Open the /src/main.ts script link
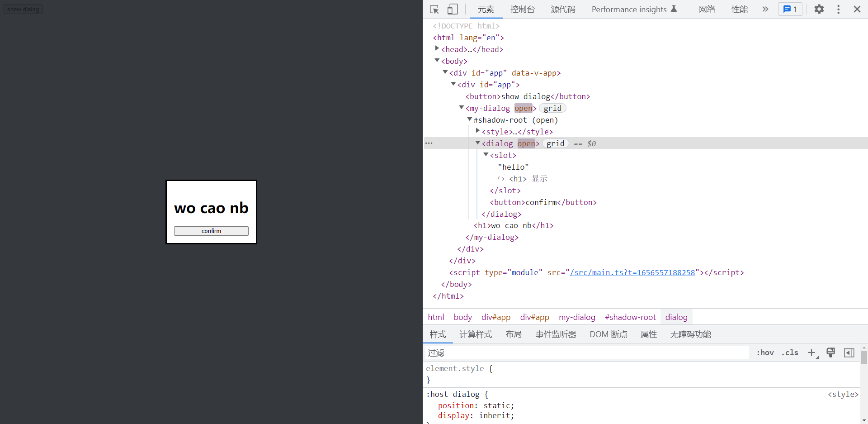The image size is (868, 424). tap(632, 273)
